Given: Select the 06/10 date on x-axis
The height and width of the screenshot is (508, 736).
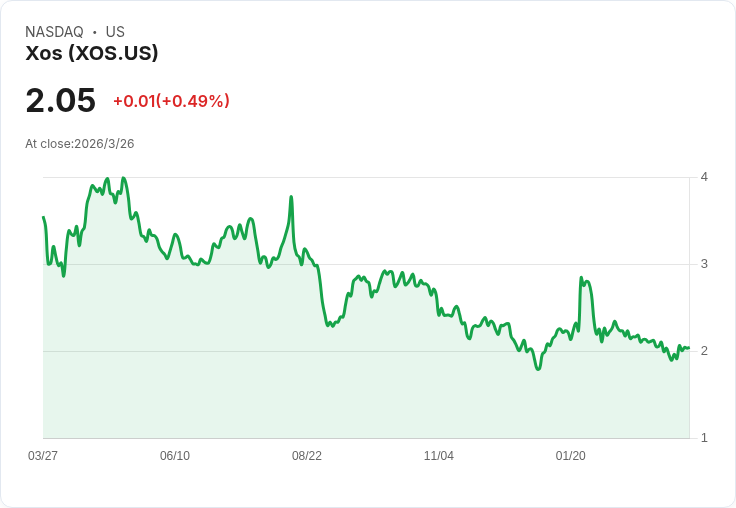Looking at the screenshot, I should pyautogui.click(x=175, y=456).
